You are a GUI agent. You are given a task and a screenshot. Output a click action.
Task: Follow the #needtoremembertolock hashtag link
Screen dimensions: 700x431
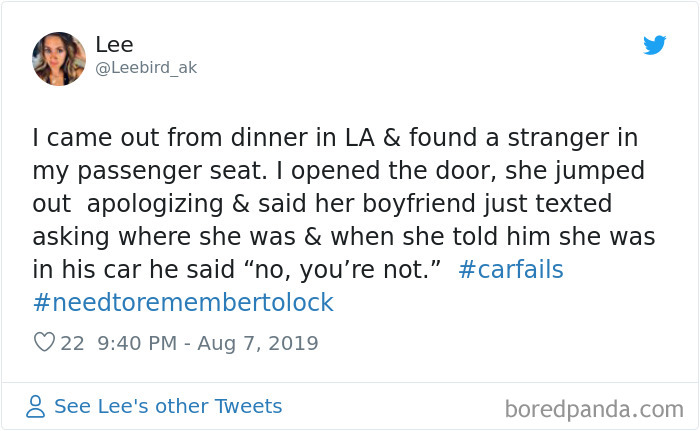pos(183,302)
